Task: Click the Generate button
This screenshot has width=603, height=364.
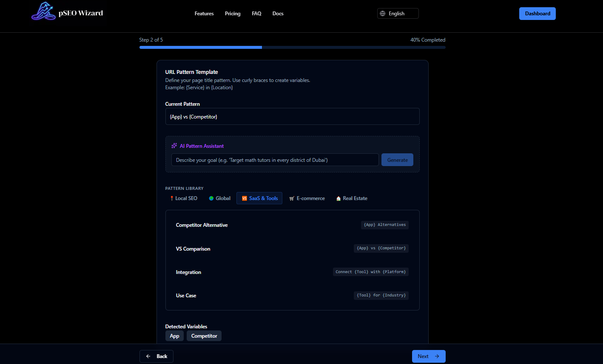Action: pos(397,160)
